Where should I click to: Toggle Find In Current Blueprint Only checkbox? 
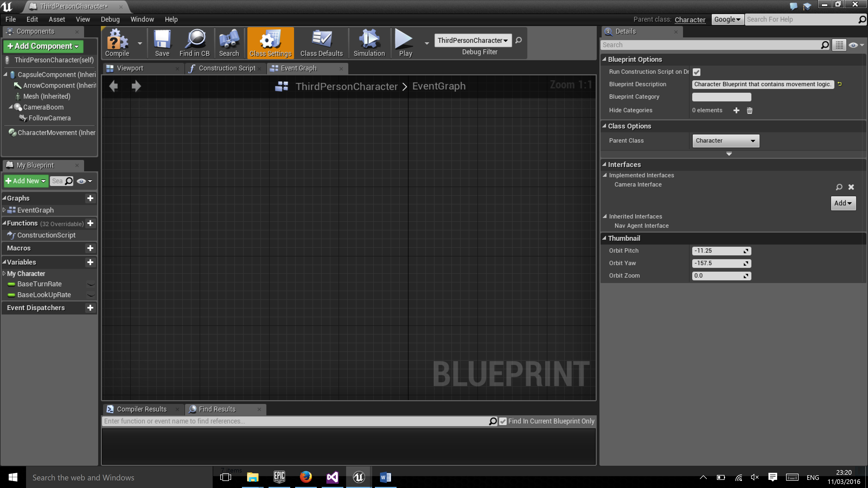coord(503,421)
